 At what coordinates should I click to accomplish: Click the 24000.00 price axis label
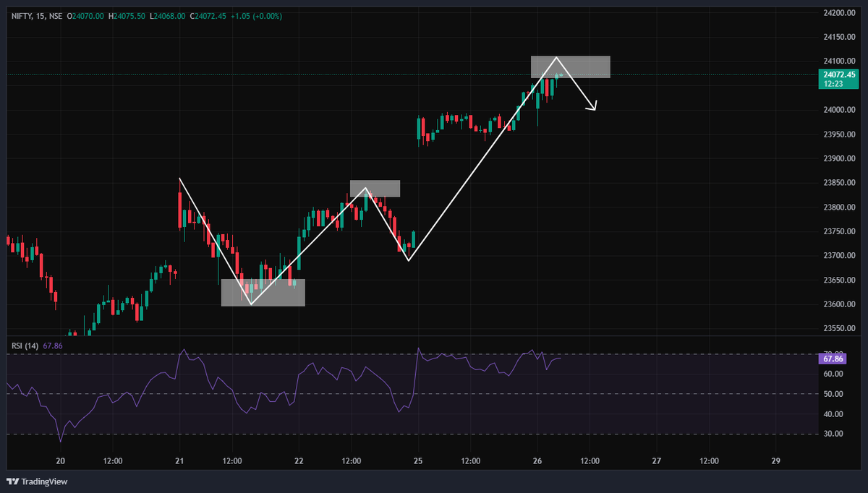(839, 110)
